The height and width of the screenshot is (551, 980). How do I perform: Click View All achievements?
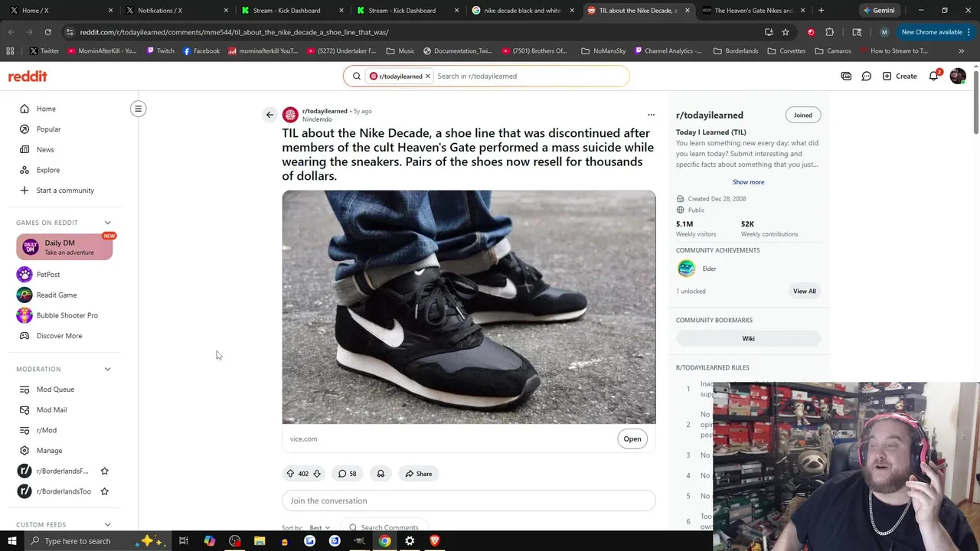tap(804, 291)
